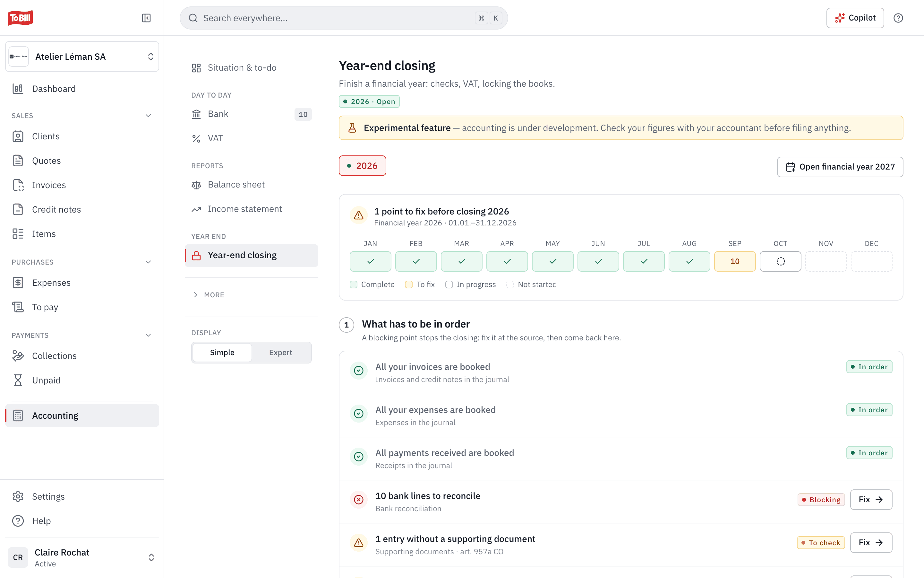924x578 pixels.
Task: Fix the 10 bank lines to reconcile
Action: click(x=871, y=500)
